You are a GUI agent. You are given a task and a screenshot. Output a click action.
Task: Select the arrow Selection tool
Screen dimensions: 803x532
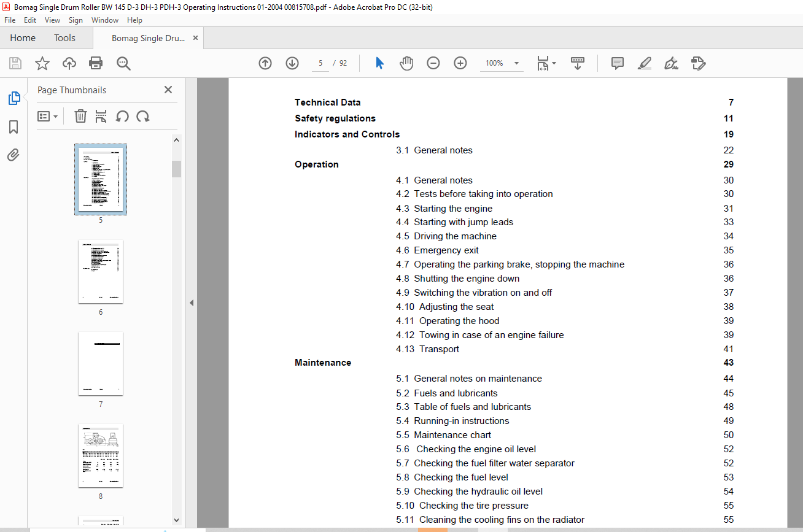(379, 63)
